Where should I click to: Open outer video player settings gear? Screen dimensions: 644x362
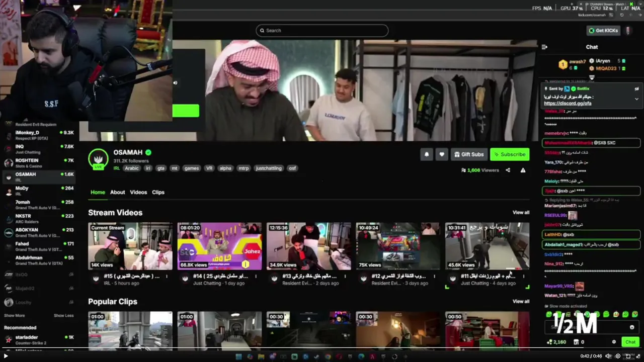coord(618,356)
